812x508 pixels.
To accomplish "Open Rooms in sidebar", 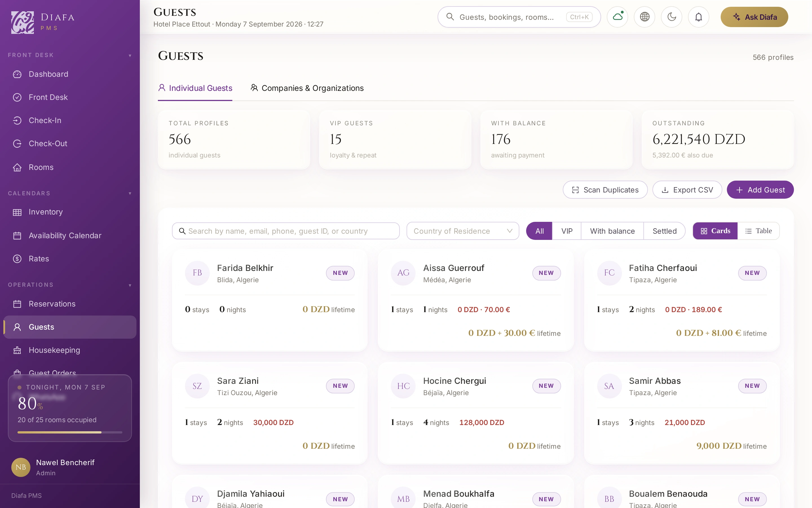I will click(70, 167).
